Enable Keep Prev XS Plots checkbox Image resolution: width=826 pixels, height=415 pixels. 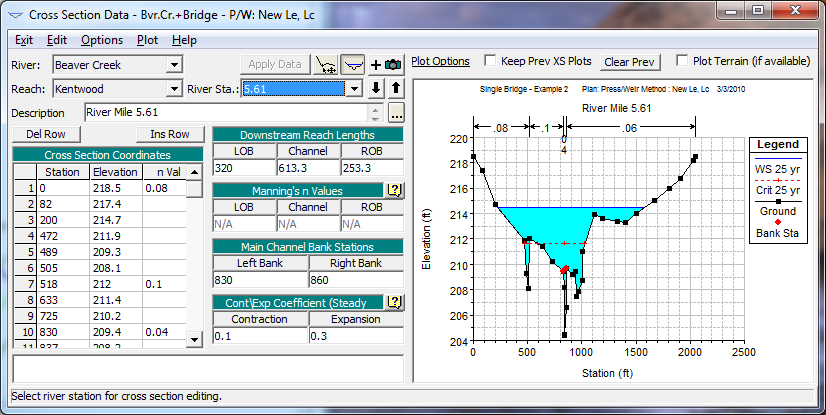coord(491,61)
